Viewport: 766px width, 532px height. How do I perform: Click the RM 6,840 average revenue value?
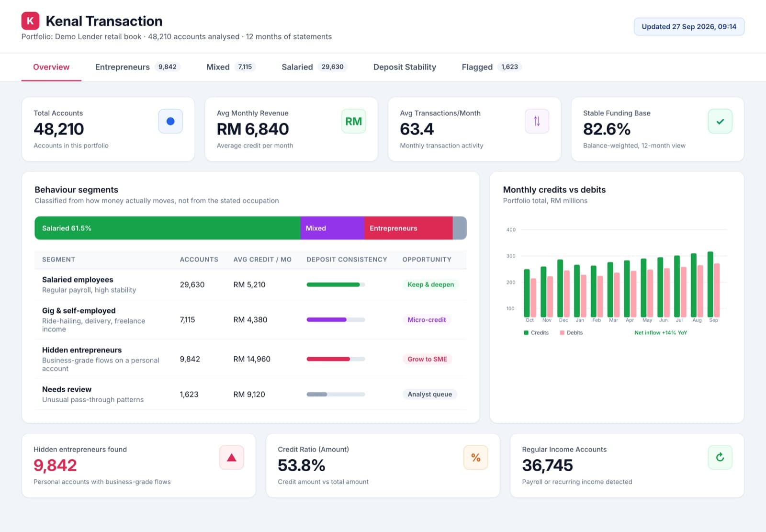coord(253,129)
